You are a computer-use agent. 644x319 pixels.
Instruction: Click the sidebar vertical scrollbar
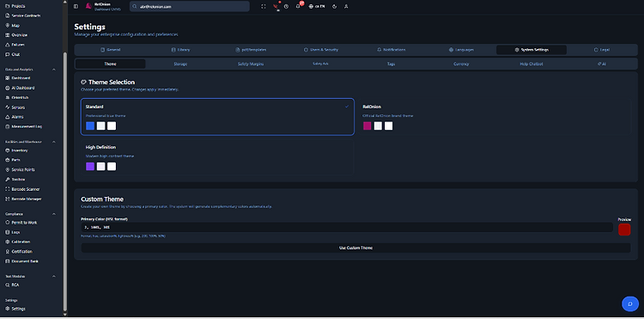(x=64, y=181)
